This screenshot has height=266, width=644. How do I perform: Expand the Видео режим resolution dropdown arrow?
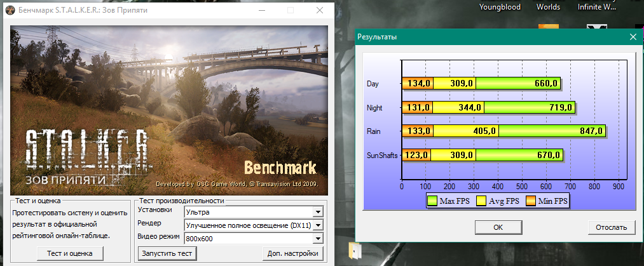[317, 239]
